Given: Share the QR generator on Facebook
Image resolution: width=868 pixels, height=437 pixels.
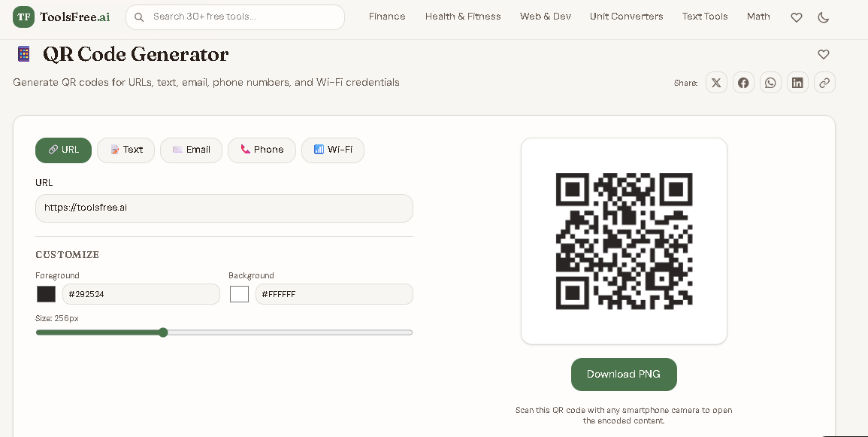Looking at the screenshot, I should 743,83.
